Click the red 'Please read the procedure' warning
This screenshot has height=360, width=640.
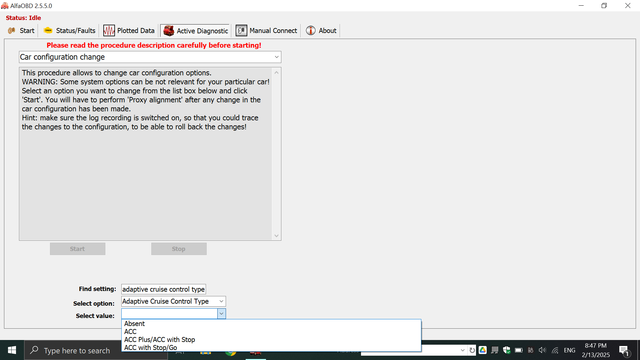[x=154, y=45]
